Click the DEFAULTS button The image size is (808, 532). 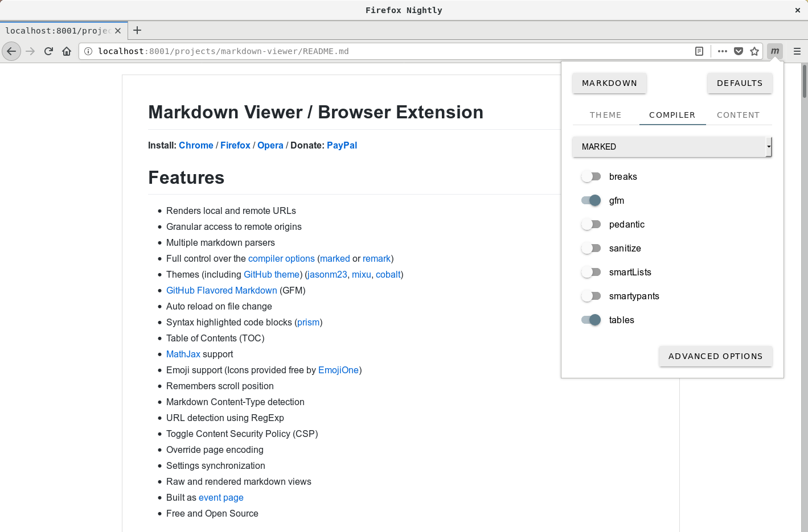(x=740, y=83)
